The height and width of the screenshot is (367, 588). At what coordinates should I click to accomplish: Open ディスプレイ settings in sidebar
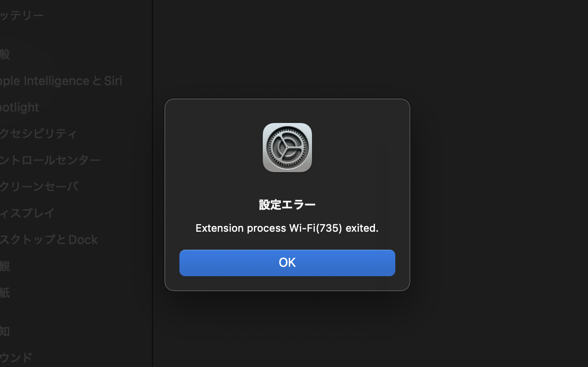tap(27, 213)
